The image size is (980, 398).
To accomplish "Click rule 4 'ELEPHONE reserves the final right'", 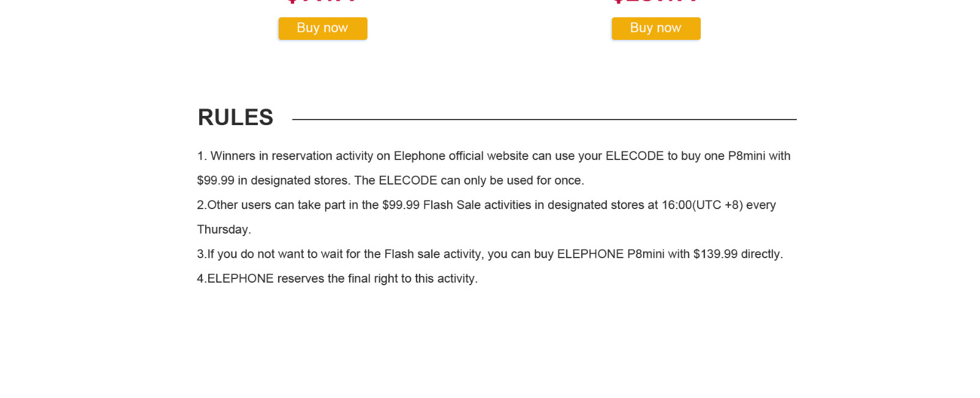I will click(337, 278).
